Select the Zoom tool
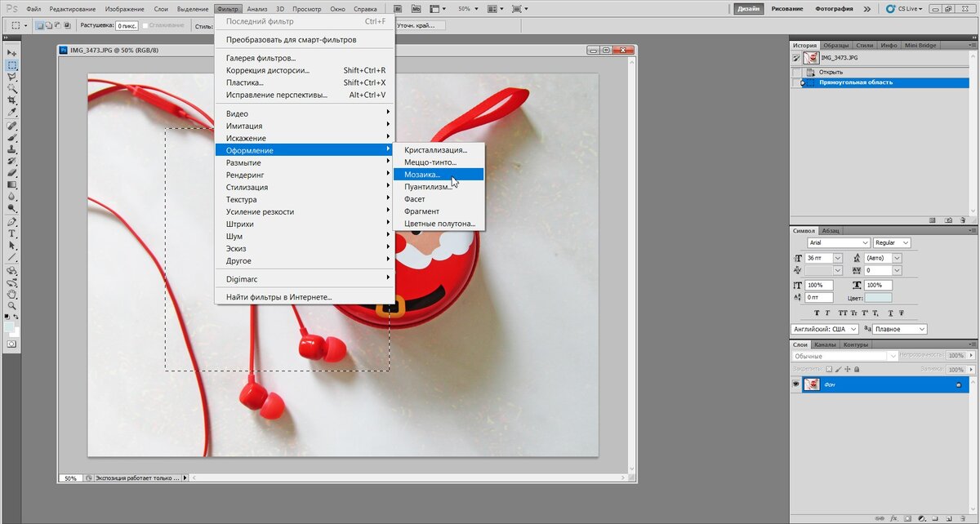This screenshot has height=524, width=980. [x=12, y=306]
